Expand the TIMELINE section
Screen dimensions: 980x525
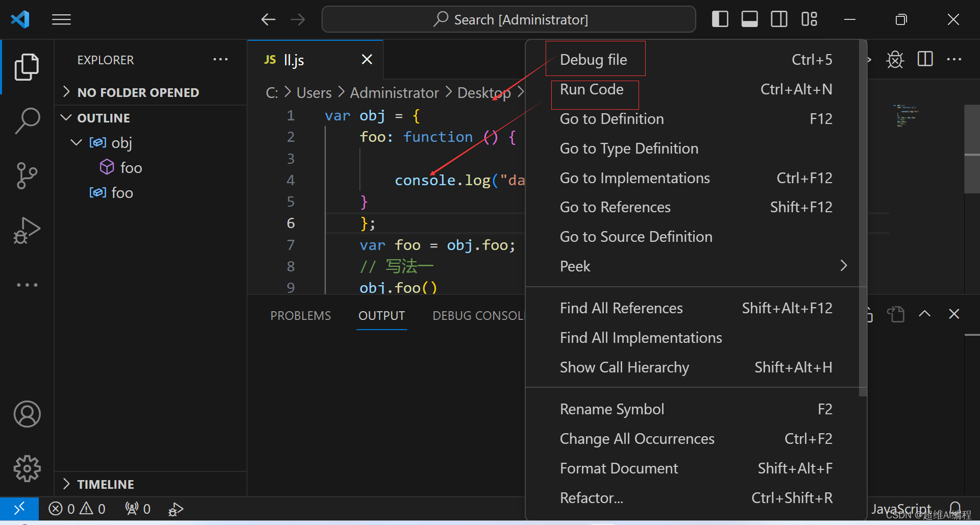151,484
